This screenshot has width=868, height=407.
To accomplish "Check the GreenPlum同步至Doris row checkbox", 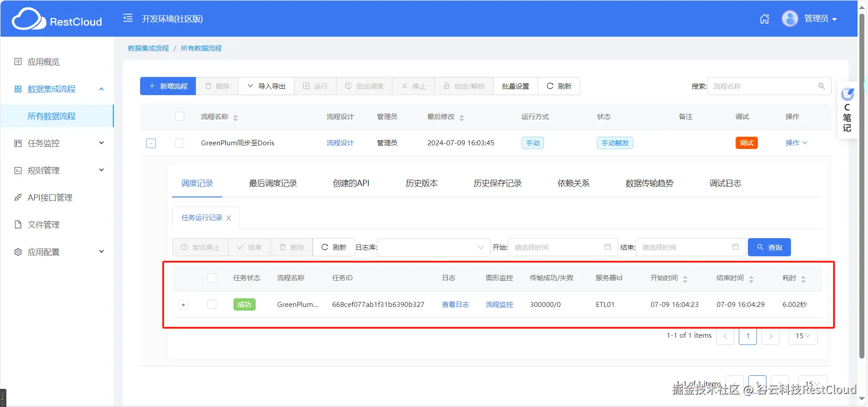I will pyautogui.click(x=179, y=143).
